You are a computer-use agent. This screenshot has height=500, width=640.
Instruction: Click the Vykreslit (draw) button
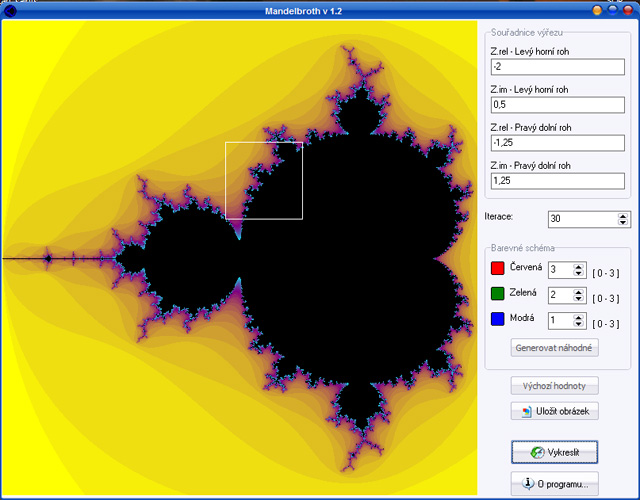point(554,451)
